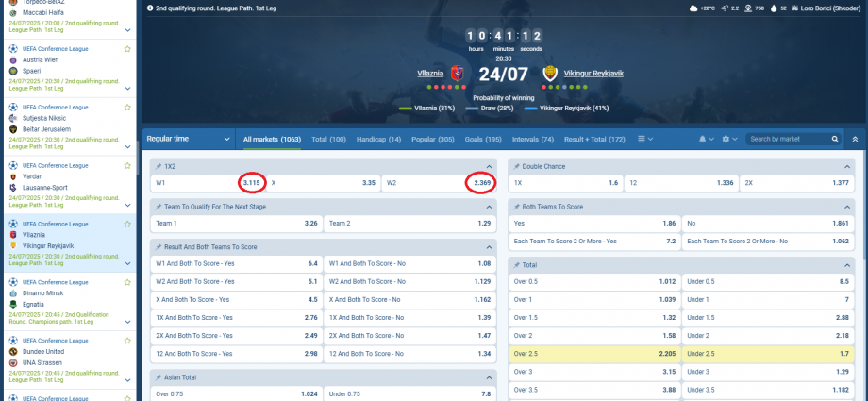
Task: Click the Vikingur Reykjavik club crest in header
Action: [x=550, y=73]
